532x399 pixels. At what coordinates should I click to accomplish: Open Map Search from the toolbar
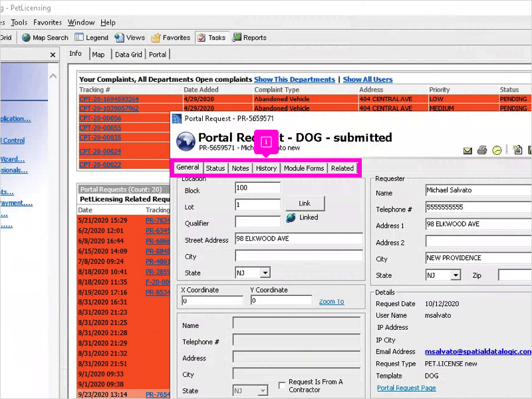pos(45,38)
